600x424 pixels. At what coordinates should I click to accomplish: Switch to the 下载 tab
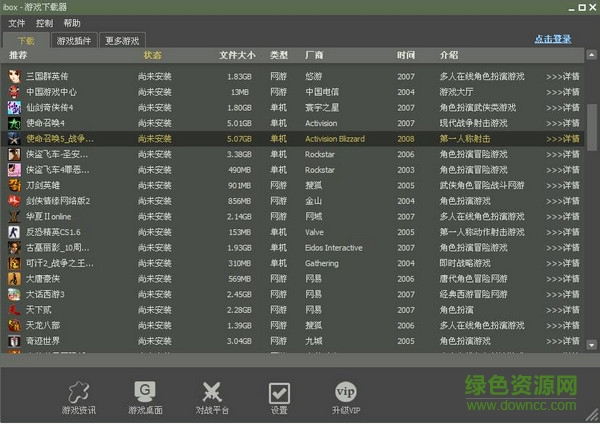pos(26,40)
